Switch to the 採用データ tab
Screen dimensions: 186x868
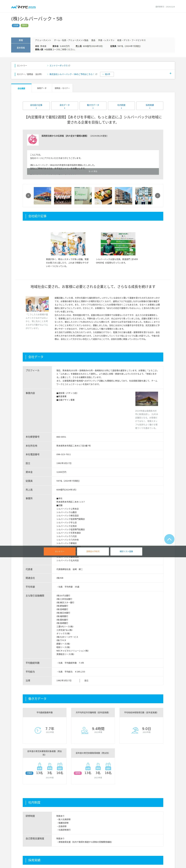pyautogui.click(x=42, y=88)
